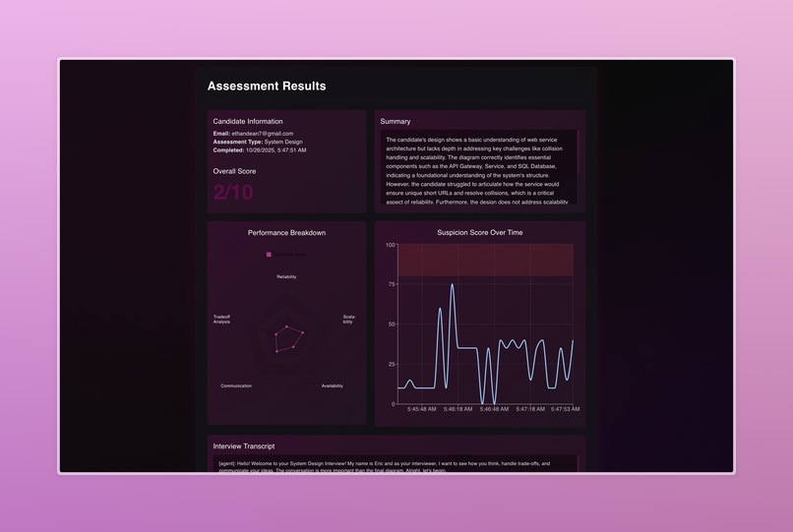
Task: Click the Communication axis label on radar
Action: (236, 385)
